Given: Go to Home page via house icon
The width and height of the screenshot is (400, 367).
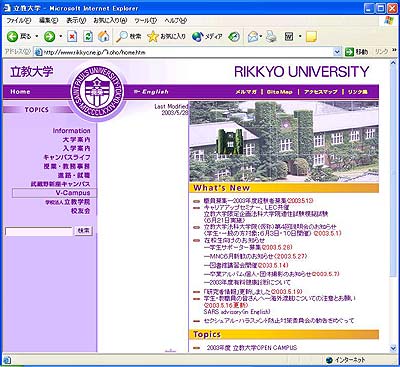Looking at the screenshot, I should 104,36.
